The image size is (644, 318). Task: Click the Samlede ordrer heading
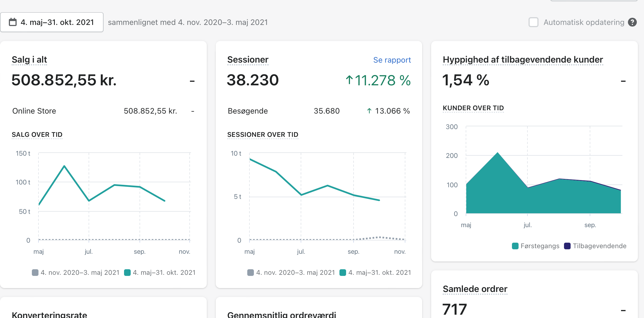pos(475,289)
